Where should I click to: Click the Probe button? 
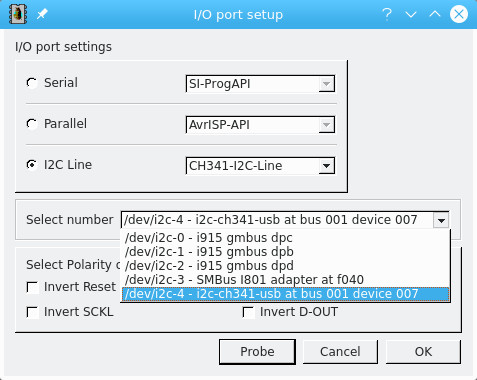(257, 352)
